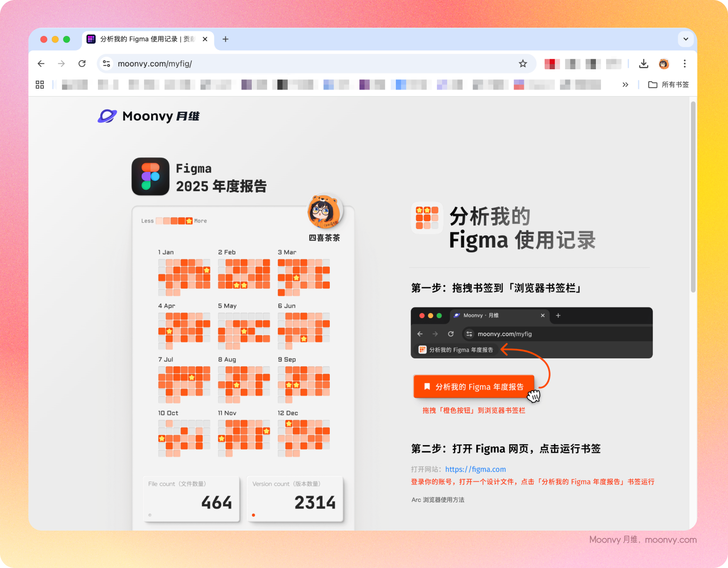Click the darkest orange swatch in legend
Screen dimensions: 728x568
coord(182,221)
